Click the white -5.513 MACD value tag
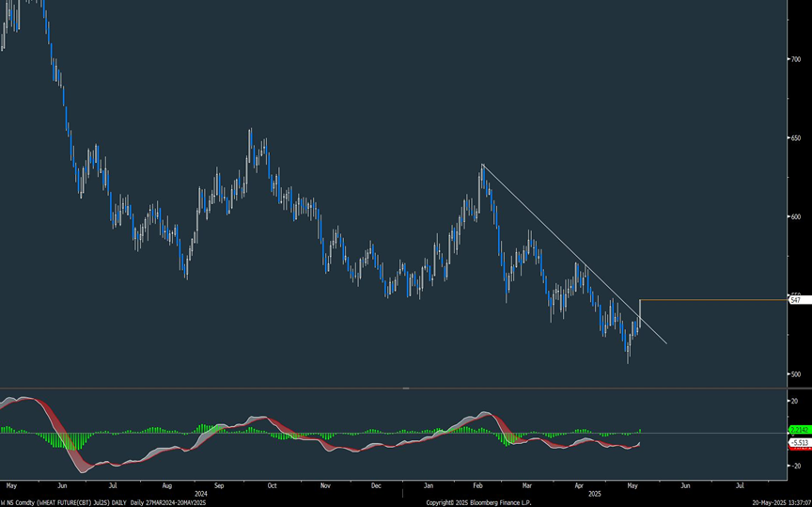This screenshot has height=507, width=812. coord(800,443)
